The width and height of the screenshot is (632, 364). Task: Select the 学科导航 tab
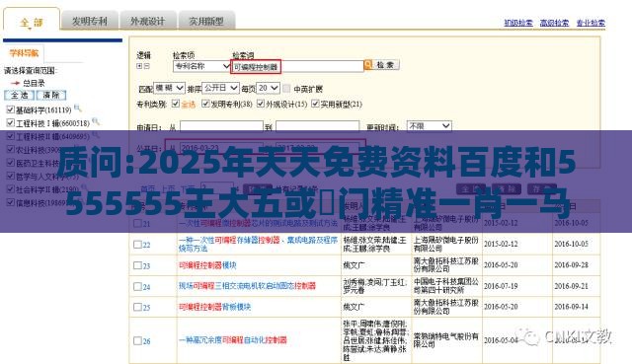(24, 53)
